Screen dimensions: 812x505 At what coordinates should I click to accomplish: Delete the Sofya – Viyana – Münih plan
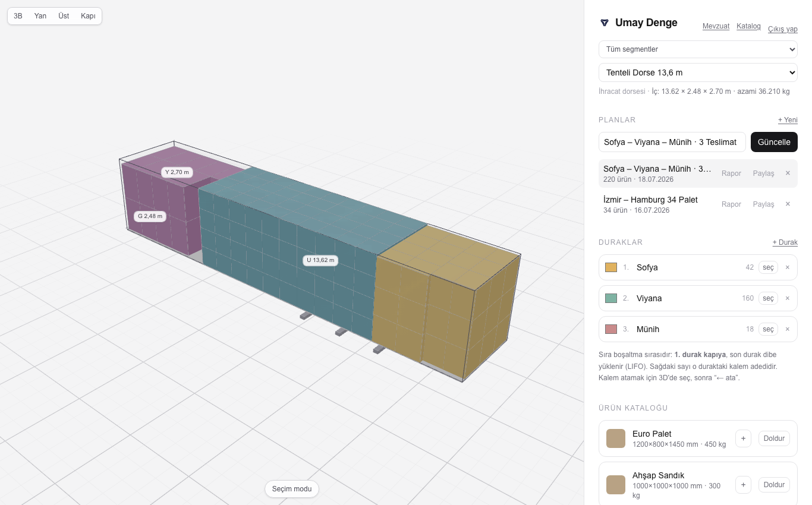pos(788,173)
